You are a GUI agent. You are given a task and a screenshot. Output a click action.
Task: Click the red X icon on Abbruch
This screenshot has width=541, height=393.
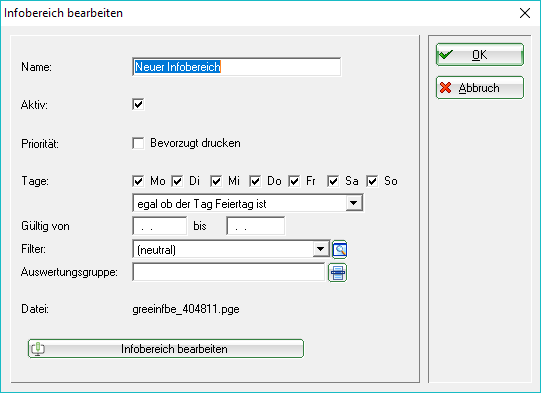pyautogui.click(x=446, y=88)
